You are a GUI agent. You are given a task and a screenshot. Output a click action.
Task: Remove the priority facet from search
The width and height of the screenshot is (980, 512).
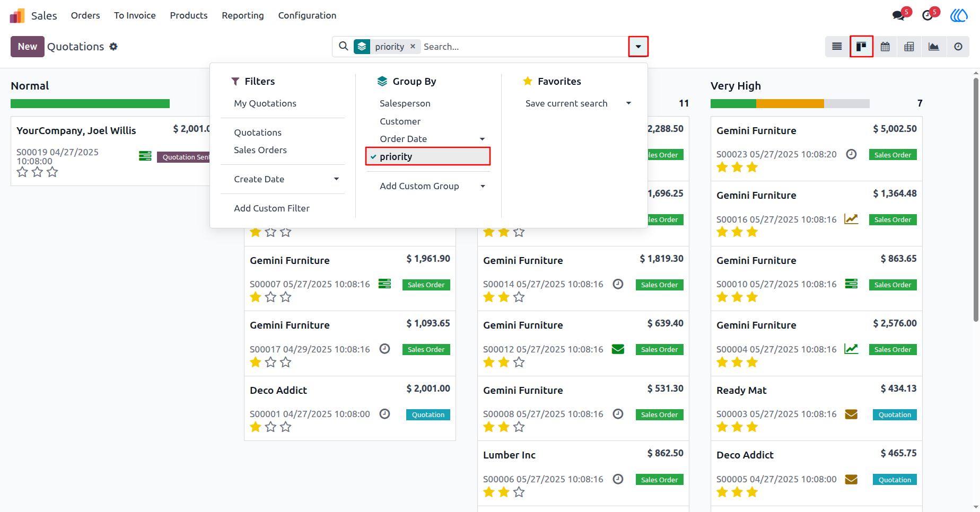(x=413, y=46)
